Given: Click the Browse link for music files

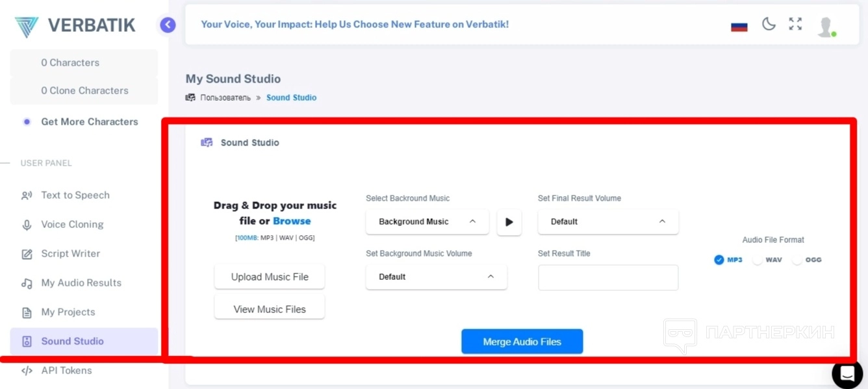Looking at the screenshot, I should click(292, 221).
